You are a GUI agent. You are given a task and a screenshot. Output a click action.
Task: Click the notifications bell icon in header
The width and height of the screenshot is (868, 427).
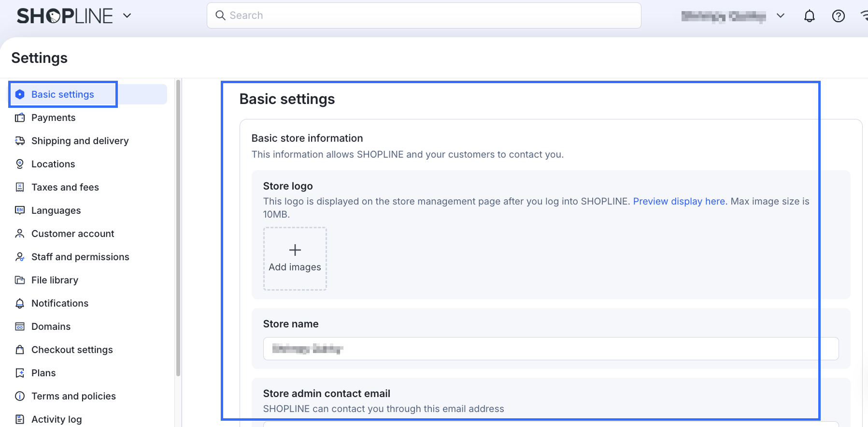(x=809, y=16)
